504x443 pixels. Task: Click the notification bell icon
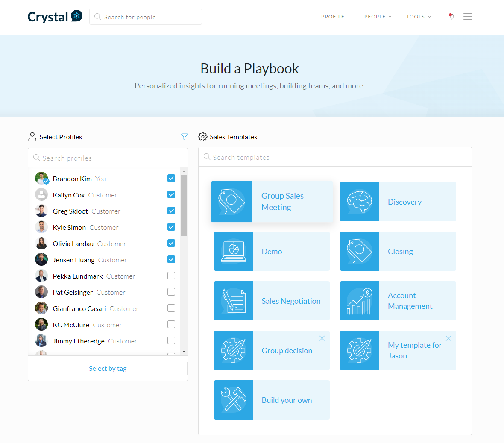[x=451, y=17]
